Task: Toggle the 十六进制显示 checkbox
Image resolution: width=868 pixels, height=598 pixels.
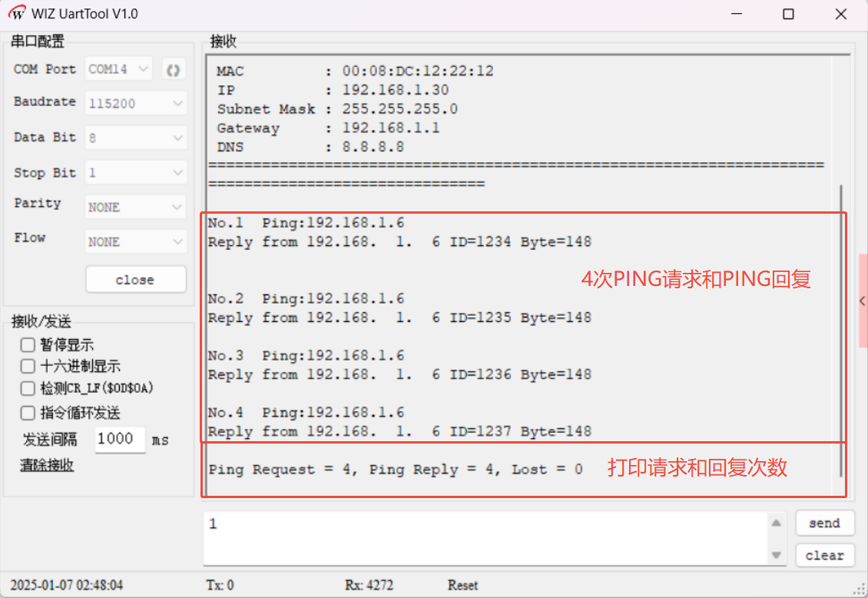Action: [28, 367]
